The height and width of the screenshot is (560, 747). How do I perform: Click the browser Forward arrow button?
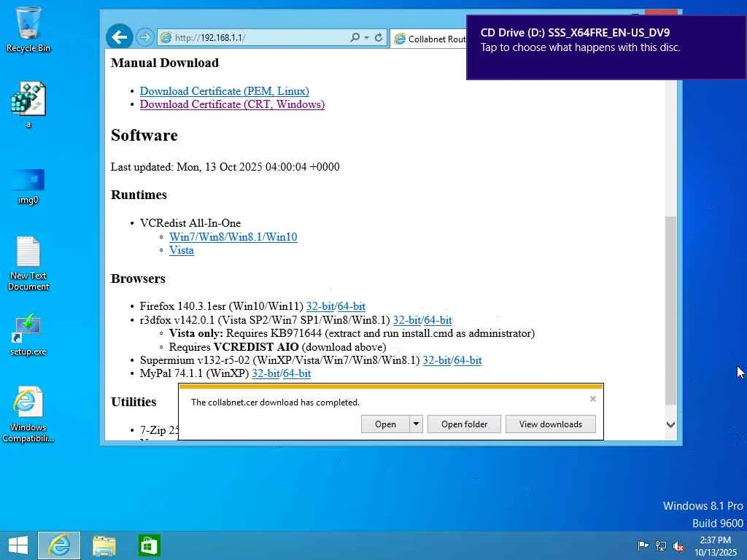pyautogui.click(x=145, y=37)
